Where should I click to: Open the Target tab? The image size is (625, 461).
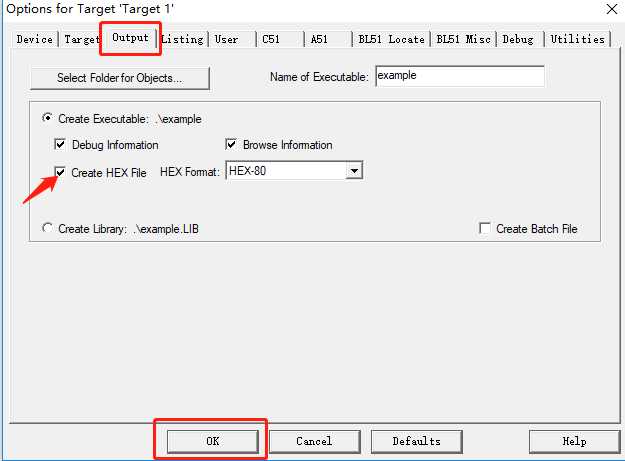[x=81, y=39]
